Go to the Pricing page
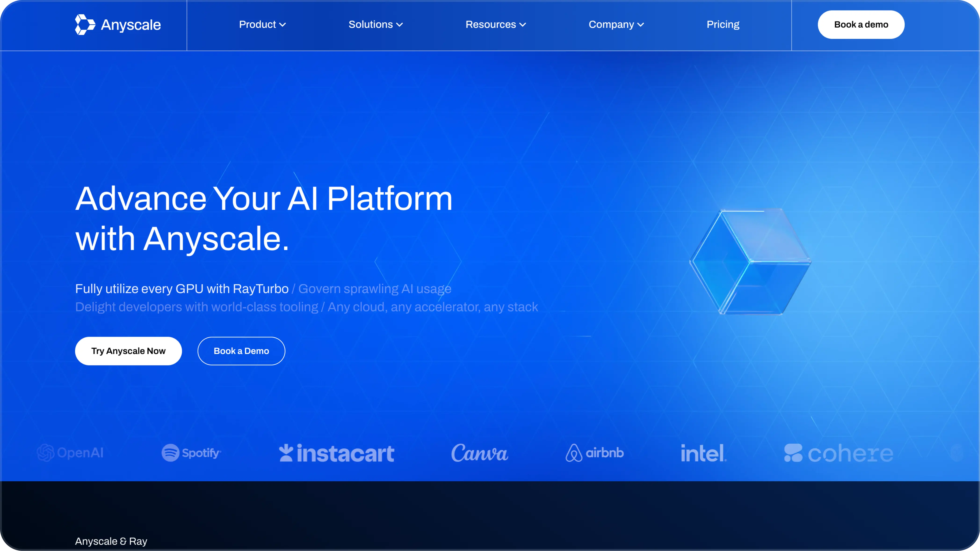Screen dimensions: 980x551 [x=723, y=25]
